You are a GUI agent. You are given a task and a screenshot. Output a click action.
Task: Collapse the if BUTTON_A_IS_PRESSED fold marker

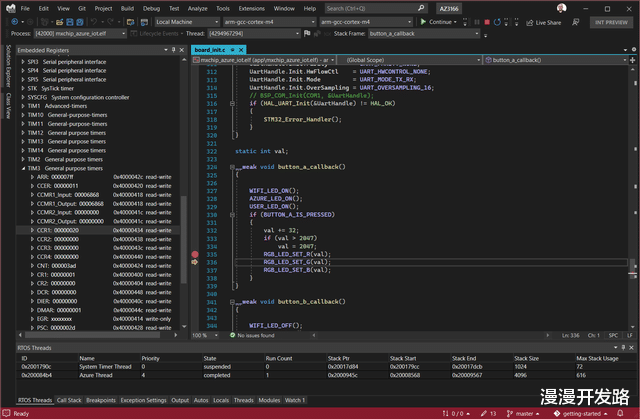tap(232, 215)
